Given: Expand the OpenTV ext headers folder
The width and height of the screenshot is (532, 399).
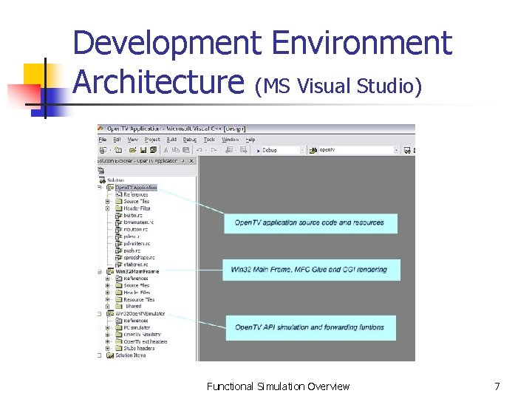Looking at the screenshot, I should point(108,341).
